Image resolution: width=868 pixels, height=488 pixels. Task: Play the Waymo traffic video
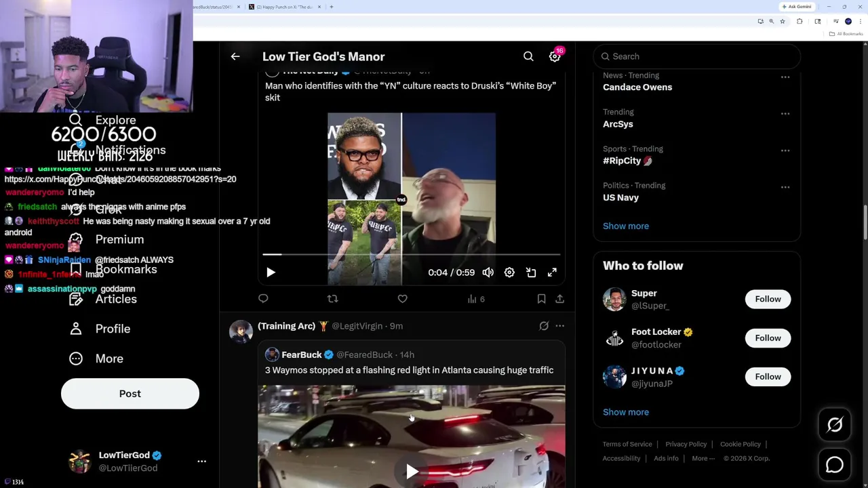[412, 471]
